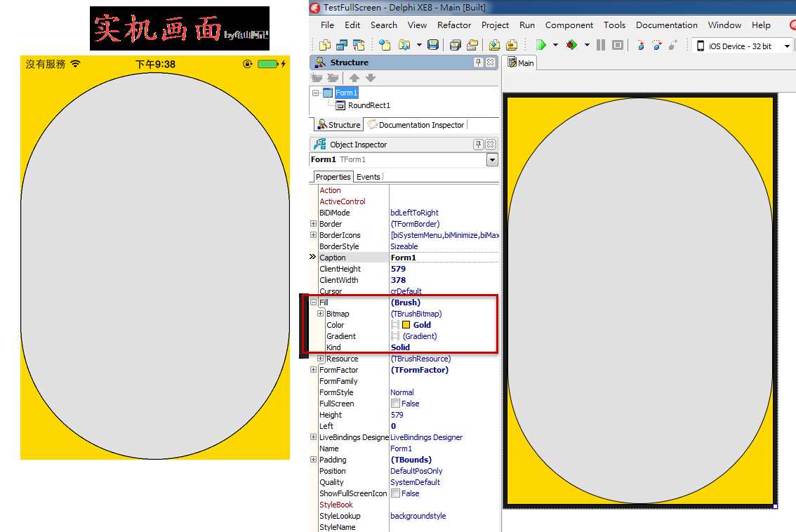This screenshot has height=532, width=796.
Task: Click the StyleLookup value backgroundstyle
Action: pyautogui.click(x=418, y=516)
